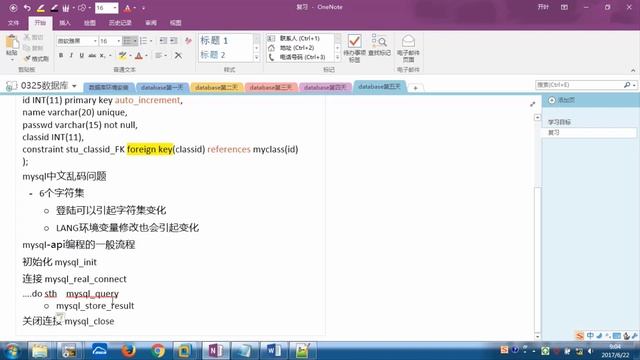This screenshot has width=640, height=360.
Task: Click the OneNote taskbar icon
Action: click(216, 351)
